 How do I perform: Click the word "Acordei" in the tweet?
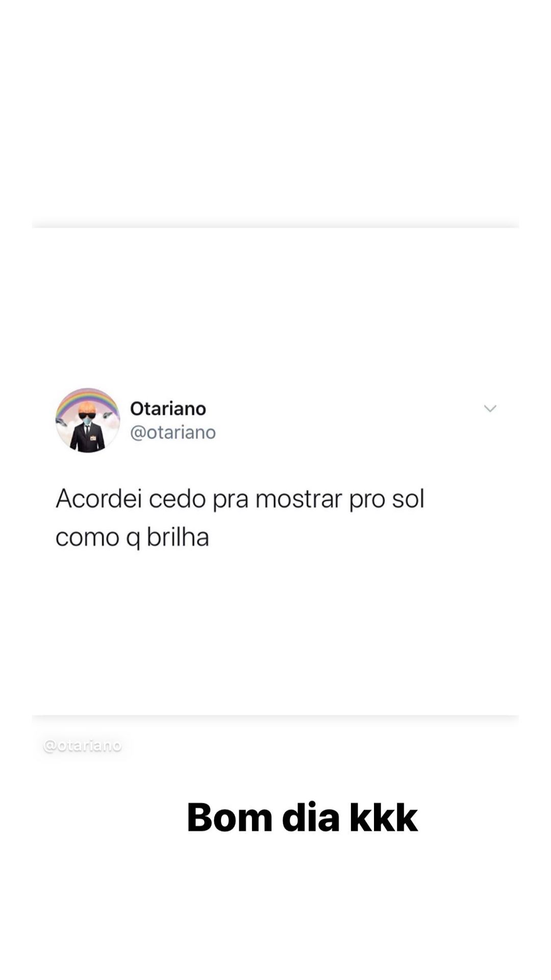[x=98, y=499]
